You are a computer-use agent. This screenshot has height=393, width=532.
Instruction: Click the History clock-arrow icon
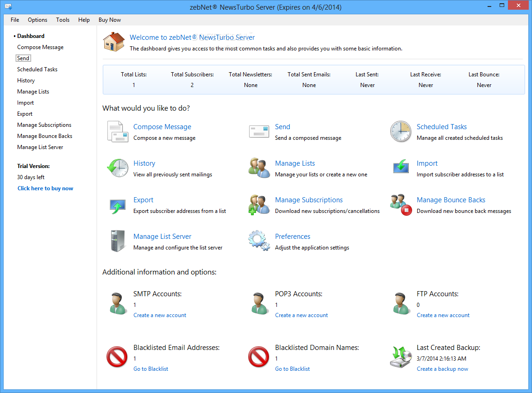click(118, 168)
